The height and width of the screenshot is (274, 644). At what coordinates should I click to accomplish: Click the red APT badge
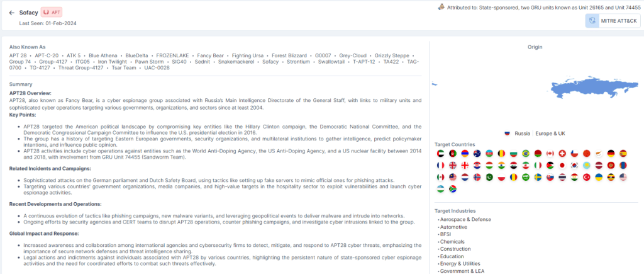pyautogui.click(x=50, y=12)
